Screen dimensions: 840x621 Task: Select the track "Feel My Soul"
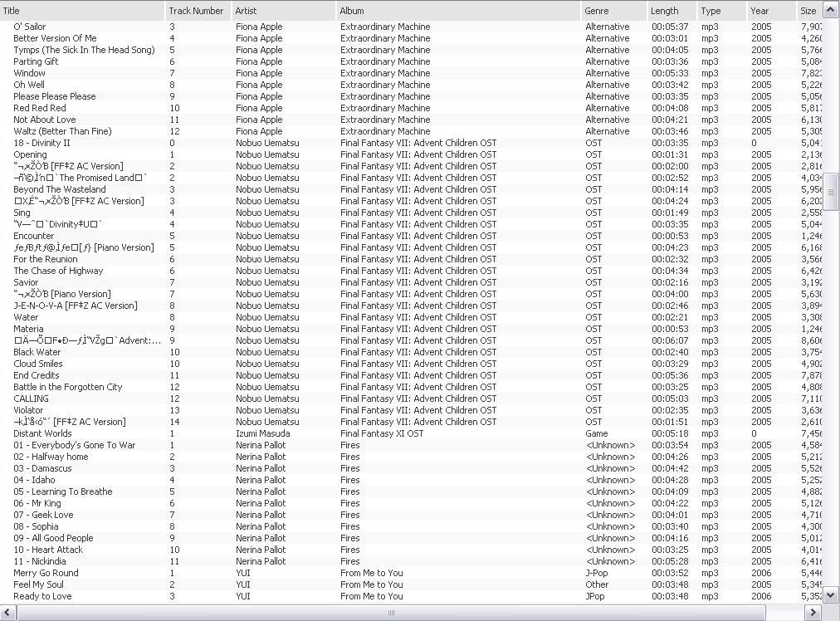tap(38, 584)
